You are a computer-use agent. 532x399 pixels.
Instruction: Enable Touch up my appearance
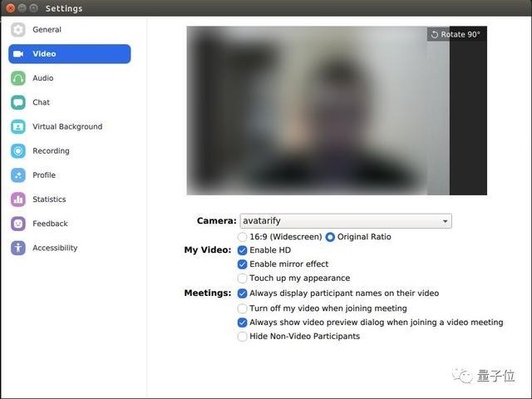(242, 278)
